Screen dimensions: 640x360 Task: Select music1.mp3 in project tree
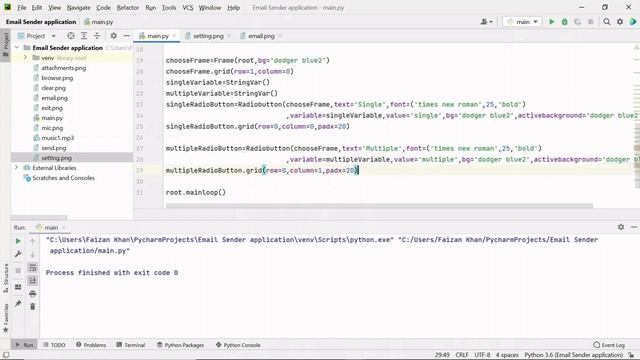(58, 138)
